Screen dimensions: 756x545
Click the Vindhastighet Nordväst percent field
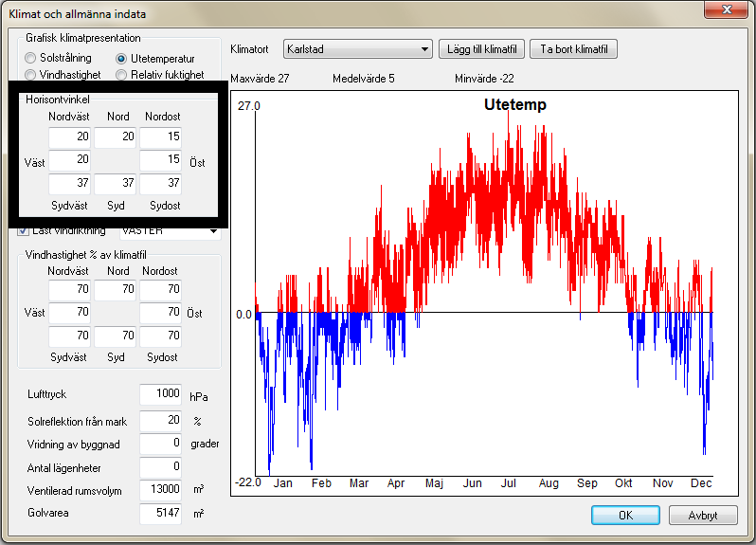coord(69,289)
